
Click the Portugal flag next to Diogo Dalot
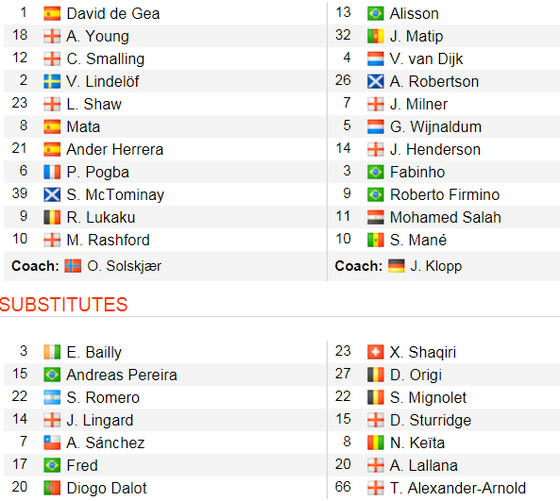52,488
